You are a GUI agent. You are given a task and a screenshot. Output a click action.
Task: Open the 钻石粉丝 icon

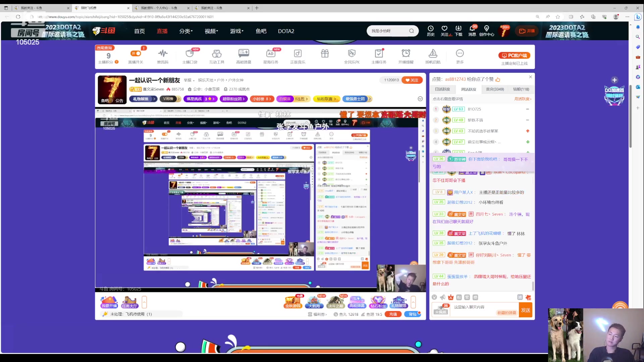tap(378, 302)
